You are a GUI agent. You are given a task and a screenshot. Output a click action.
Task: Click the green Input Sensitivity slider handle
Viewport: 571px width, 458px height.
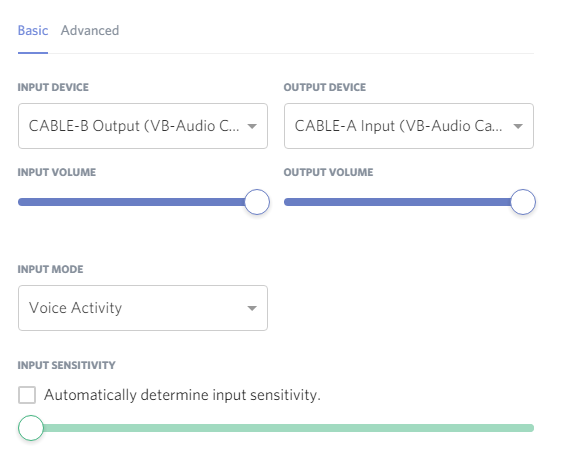pos(31,428)
